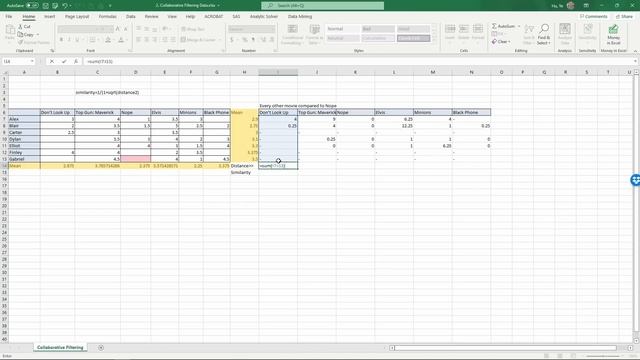Open the Clear eraser menu
Viewport: 640px width, 360px height.
point(501,42)
